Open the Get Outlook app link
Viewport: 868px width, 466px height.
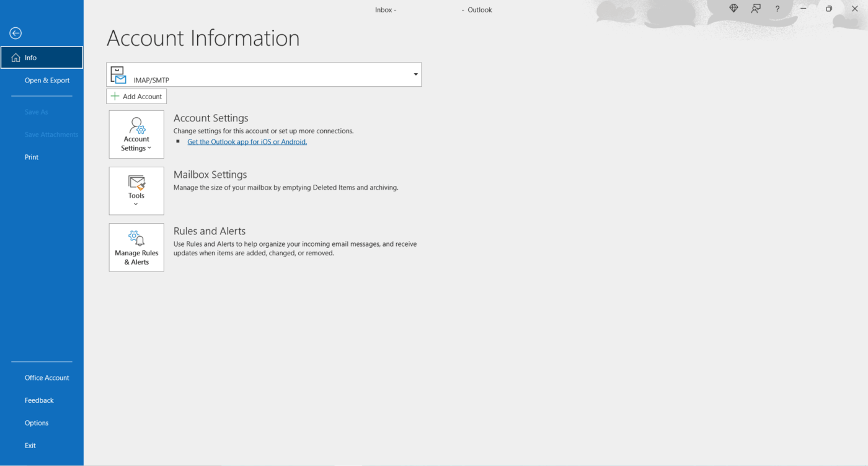(x=247, y=141)
